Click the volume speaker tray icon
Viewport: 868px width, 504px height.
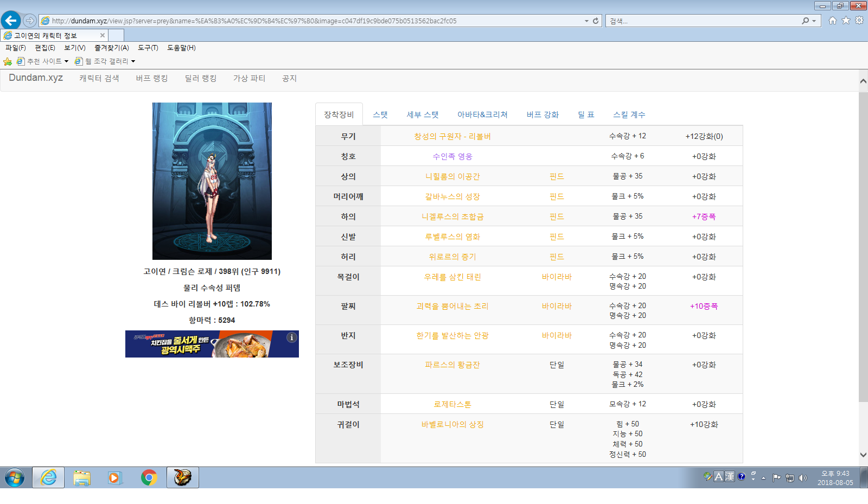[803, 478]
